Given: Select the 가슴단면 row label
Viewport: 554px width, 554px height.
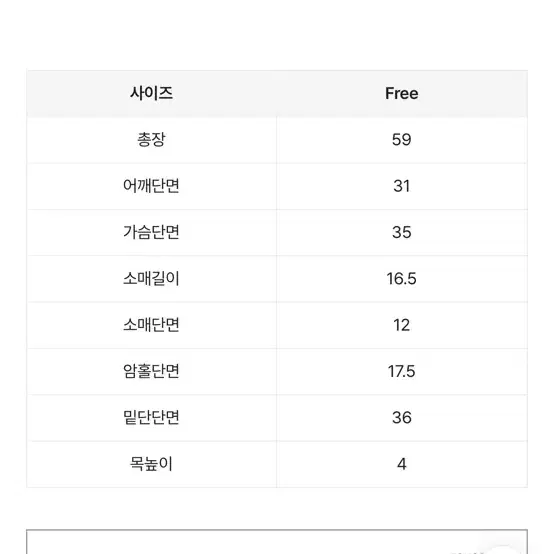Looking at the screenshot, I should (151, 232).
